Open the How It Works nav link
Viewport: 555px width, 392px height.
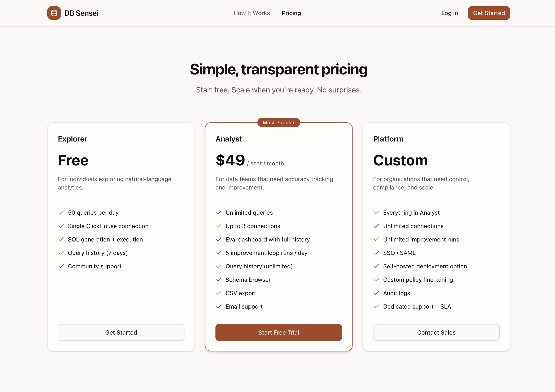(x=252, y=13)
